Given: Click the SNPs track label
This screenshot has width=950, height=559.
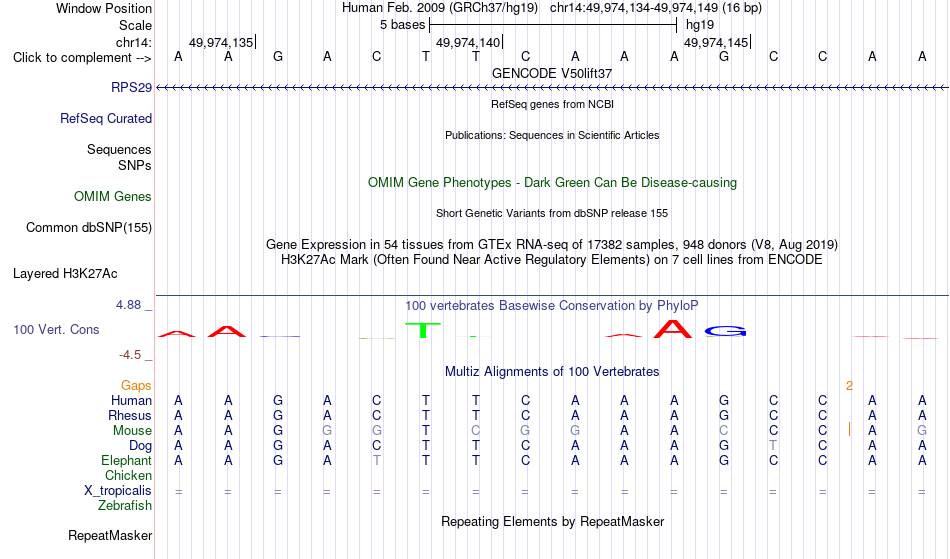Looking at the screenshot, I should click(x=135, y=166).
